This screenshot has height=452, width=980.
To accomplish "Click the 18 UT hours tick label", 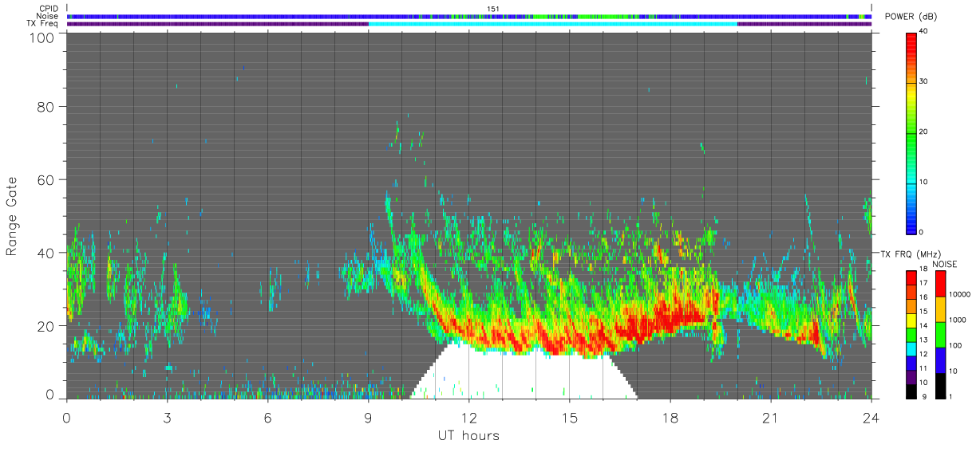I will point(670,419).
